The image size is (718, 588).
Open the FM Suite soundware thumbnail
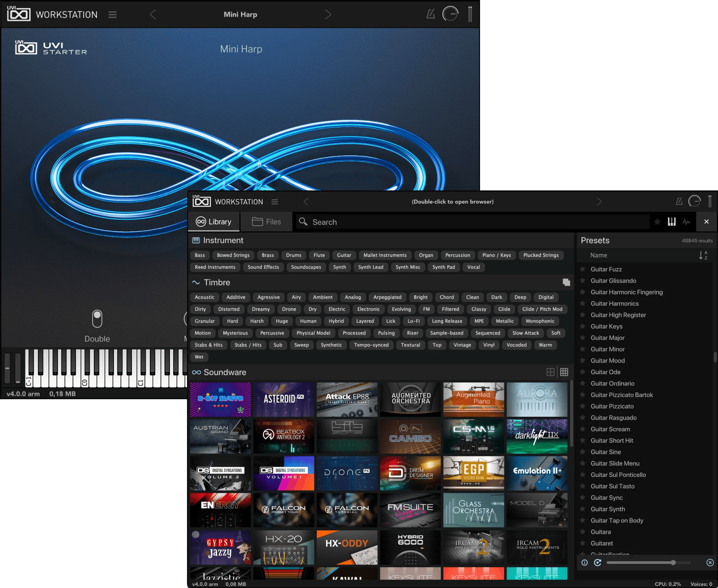410,510
